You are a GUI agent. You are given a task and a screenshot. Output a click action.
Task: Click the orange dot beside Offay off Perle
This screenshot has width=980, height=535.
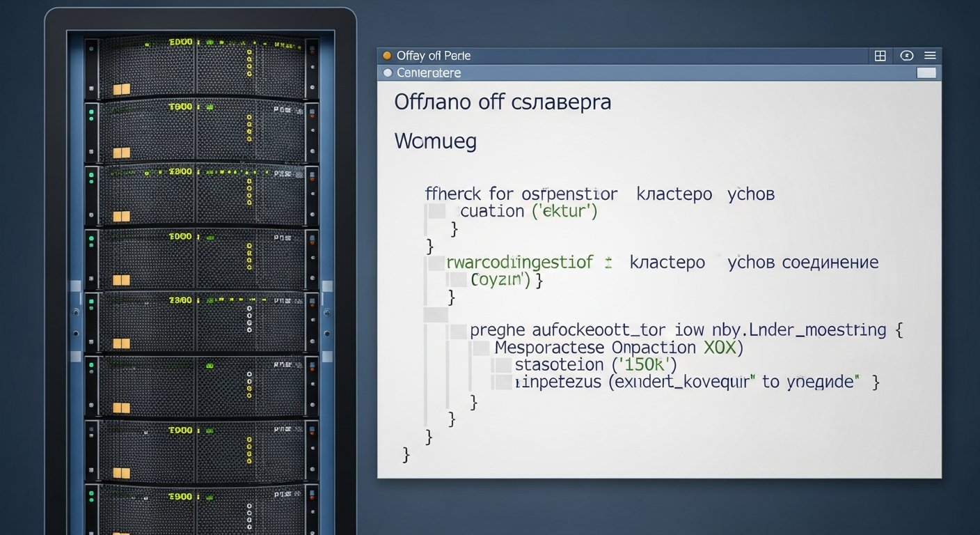[x=387, y=56]
